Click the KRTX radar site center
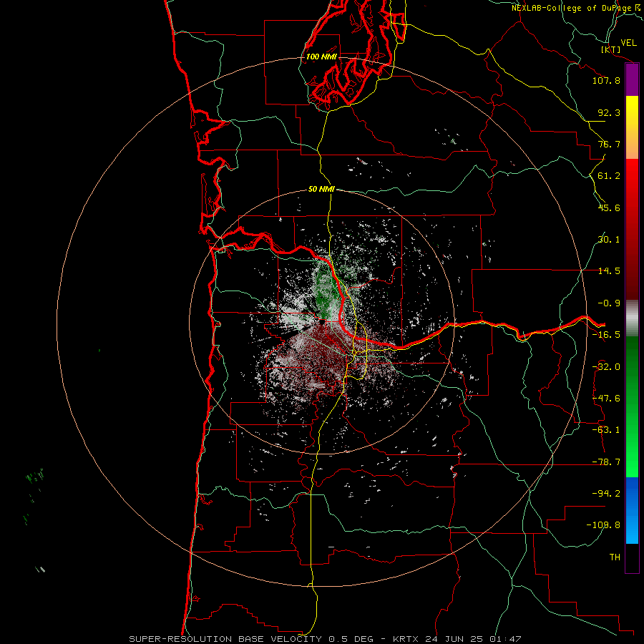 point(321,321)
